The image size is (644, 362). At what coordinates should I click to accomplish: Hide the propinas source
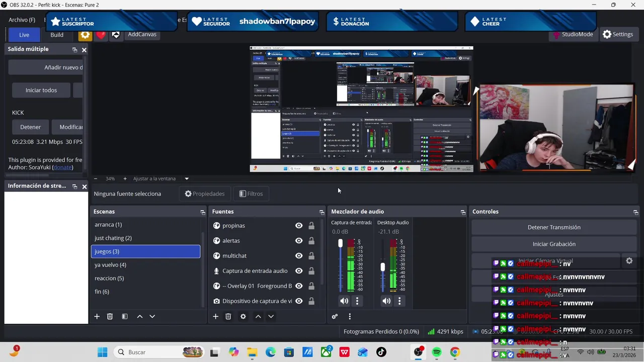pyautogui.click(x=299, y=226)
